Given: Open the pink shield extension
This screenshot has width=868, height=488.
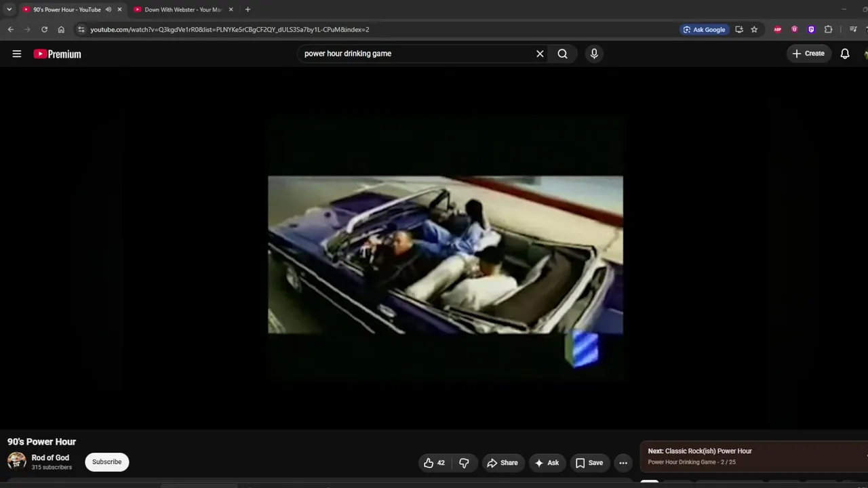Looking at the screenshot, I should pos(795,30).
